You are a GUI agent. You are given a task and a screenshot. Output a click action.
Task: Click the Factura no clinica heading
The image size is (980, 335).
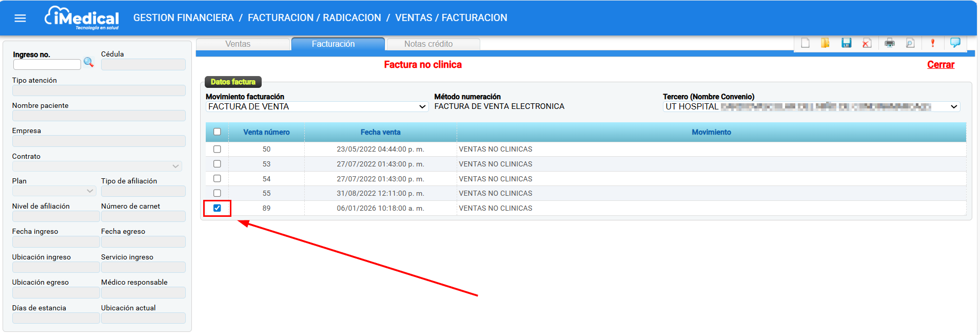pyautogui.click(x=423, y=65)
